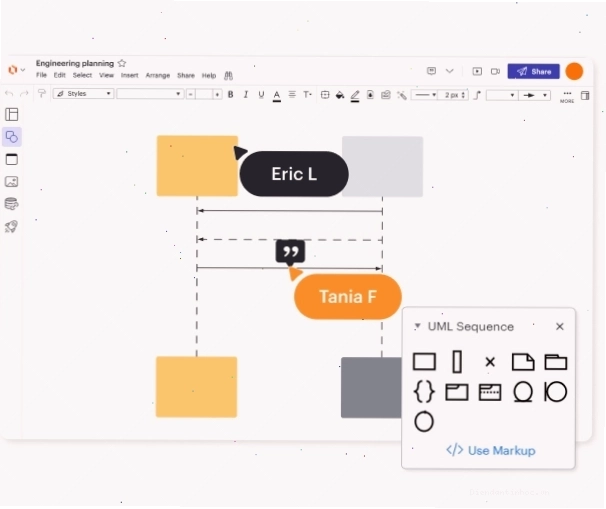606x509 pixels.
Task: Open the end arrow style dropdown
Action: point(535,95)
